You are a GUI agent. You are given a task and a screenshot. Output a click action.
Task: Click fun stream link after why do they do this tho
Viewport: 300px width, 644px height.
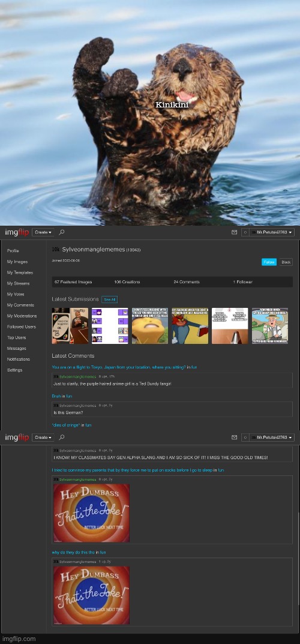coord(103,552)
